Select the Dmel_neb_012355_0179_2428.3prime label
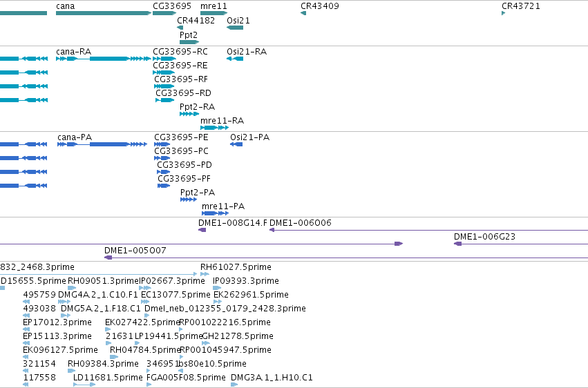 [x=225, y=309]
